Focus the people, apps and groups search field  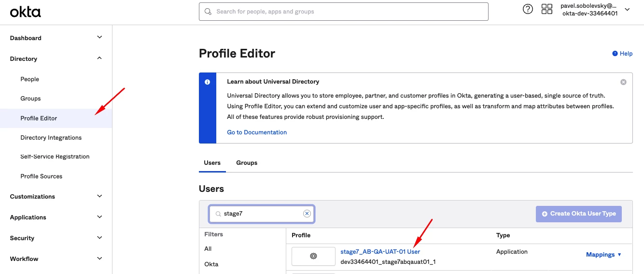[348, 12]
